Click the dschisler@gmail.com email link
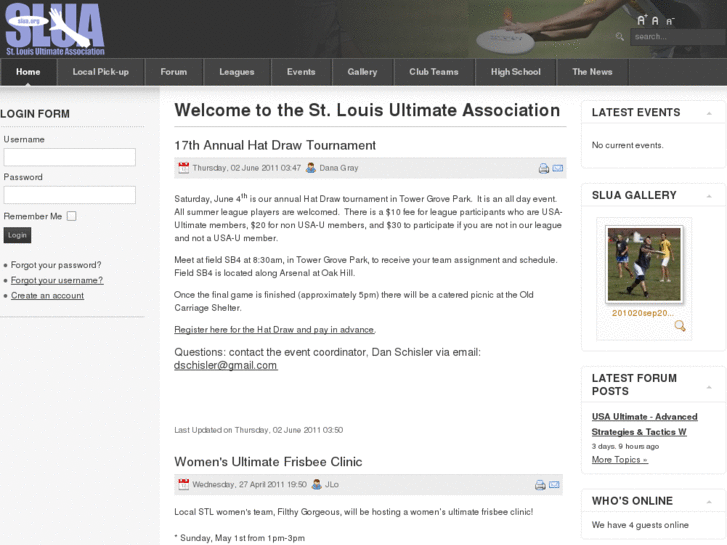 tap(226, 365)
